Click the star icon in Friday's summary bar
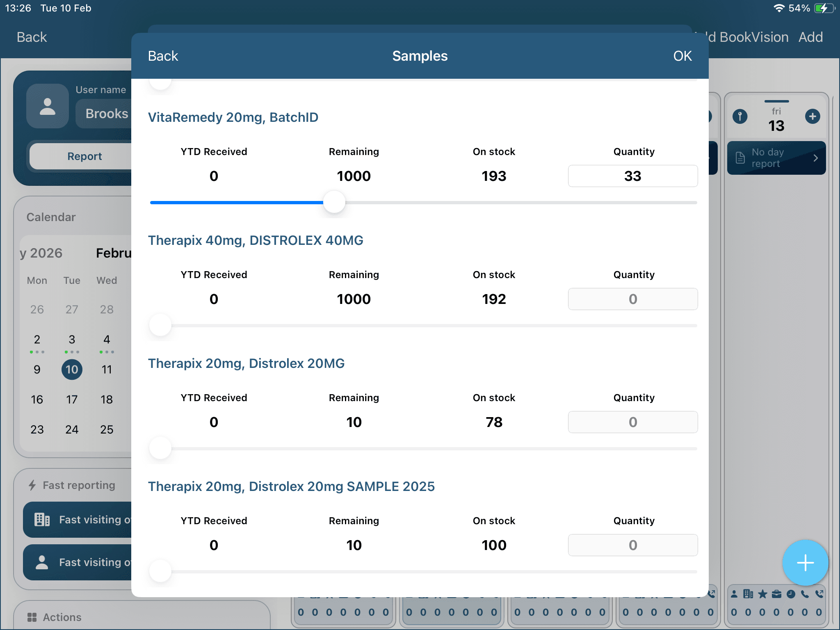 coord(762,594)
